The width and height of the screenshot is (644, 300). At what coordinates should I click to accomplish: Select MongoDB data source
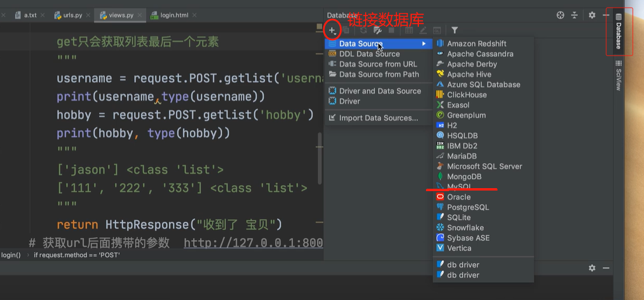(483, 176)
